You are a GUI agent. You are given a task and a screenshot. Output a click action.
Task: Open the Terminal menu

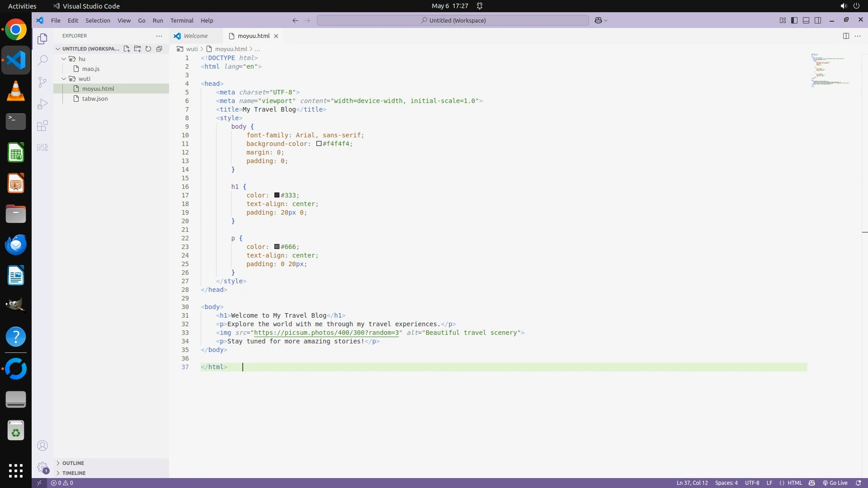(182, 20)
